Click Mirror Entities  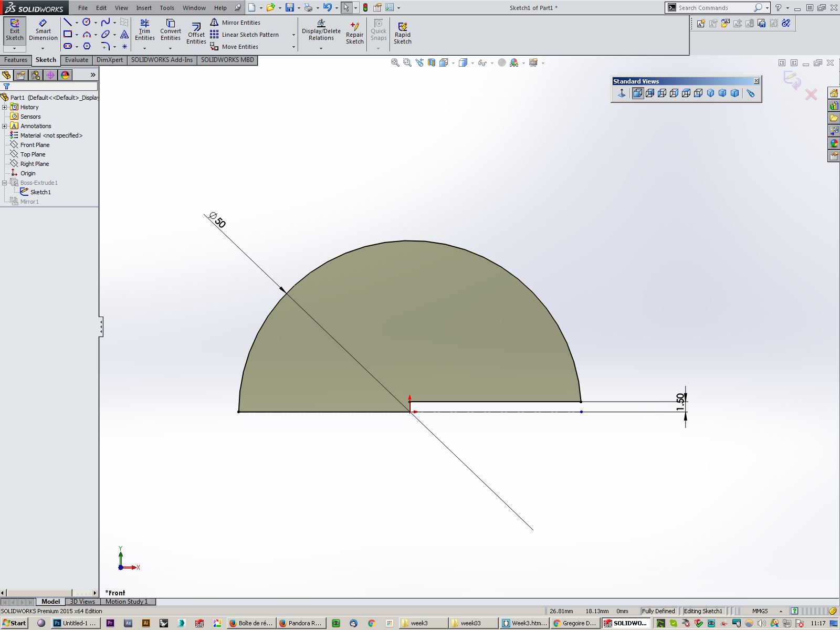235,23
